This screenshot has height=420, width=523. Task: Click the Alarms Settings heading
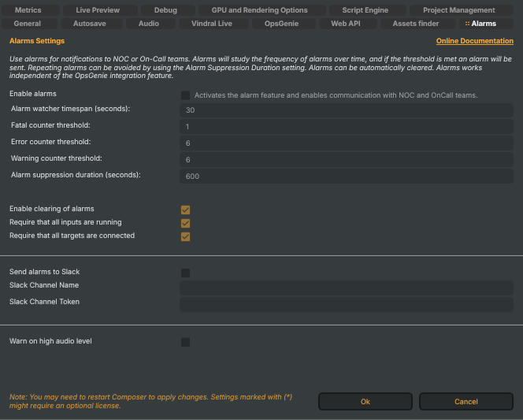[x=37, y=41]
